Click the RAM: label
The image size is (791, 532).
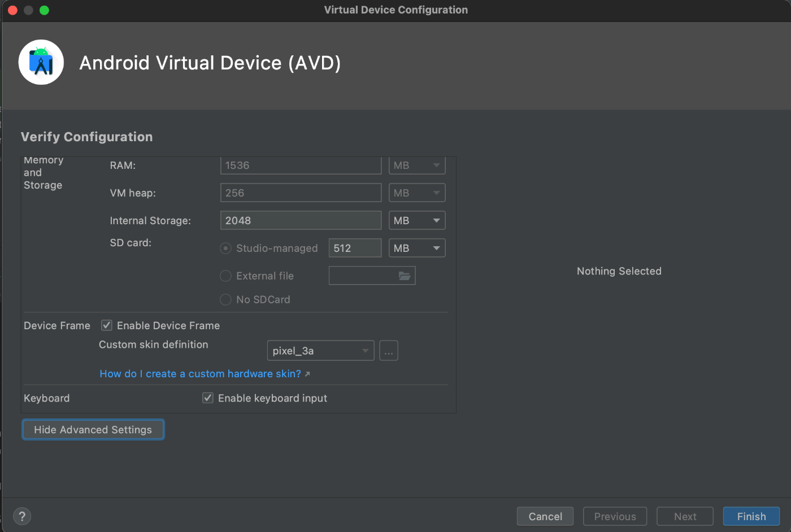[123, 165]
